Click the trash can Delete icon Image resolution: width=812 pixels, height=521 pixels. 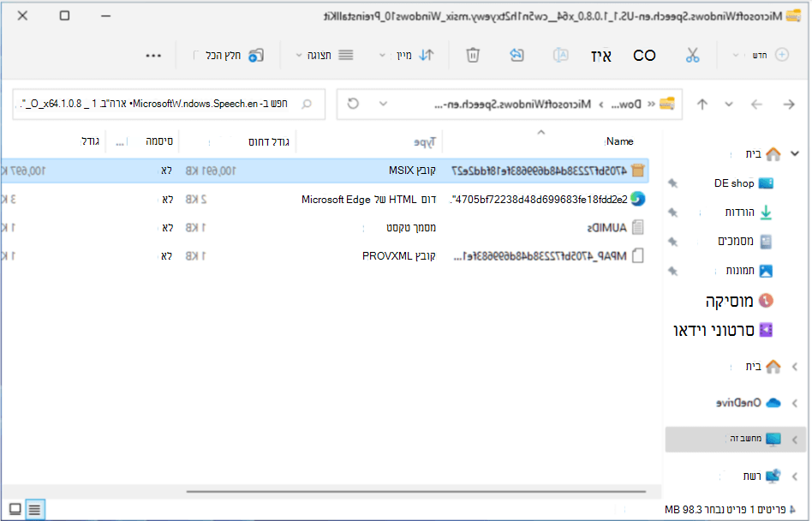473,55
